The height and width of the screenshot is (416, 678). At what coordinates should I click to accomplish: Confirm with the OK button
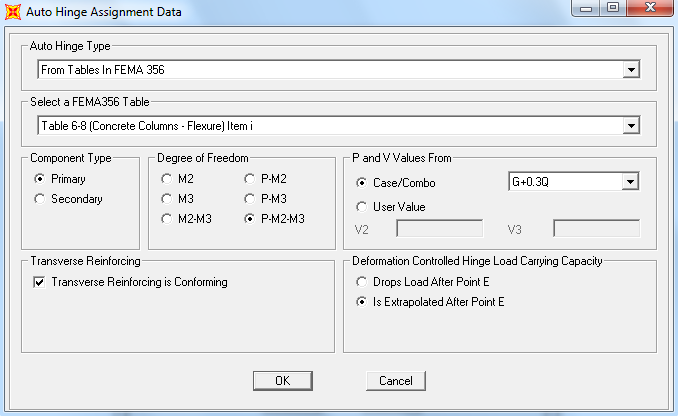tap(283, 381)
